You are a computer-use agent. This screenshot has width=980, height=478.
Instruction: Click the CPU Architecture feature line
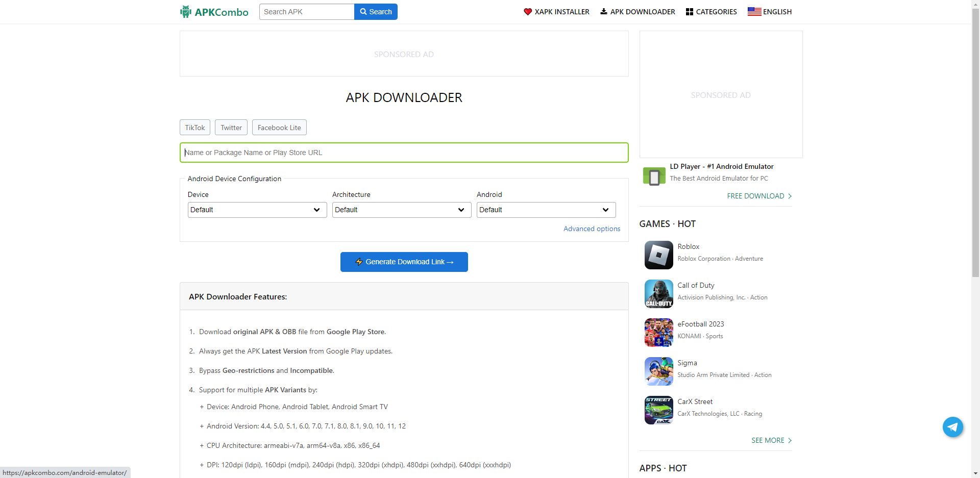pyautogui.click(x=293, y=445)
